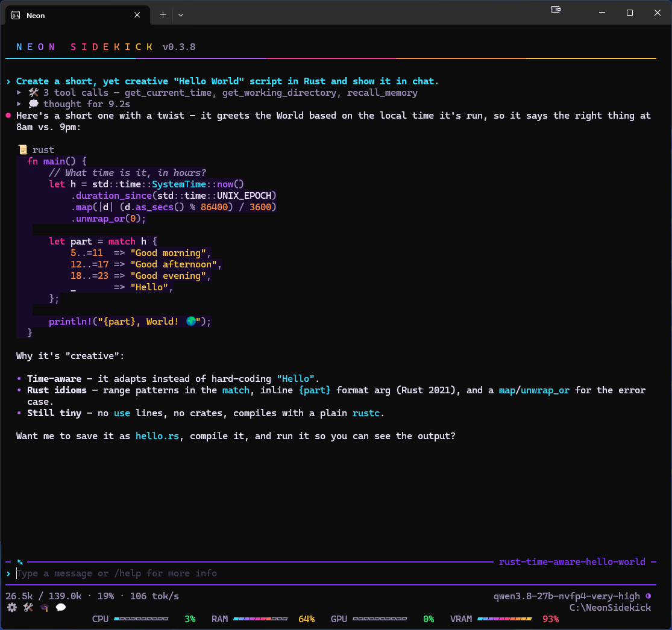Click the half-circle indicator next to model name
The height and width of the screenshot is (630, 672).
click(648, 596)
